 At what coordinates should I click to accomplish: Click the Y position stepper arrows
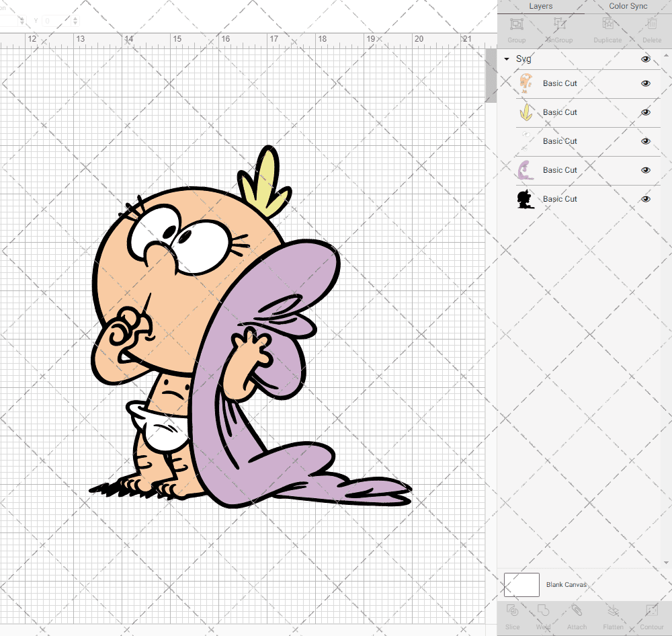[75, 21]
